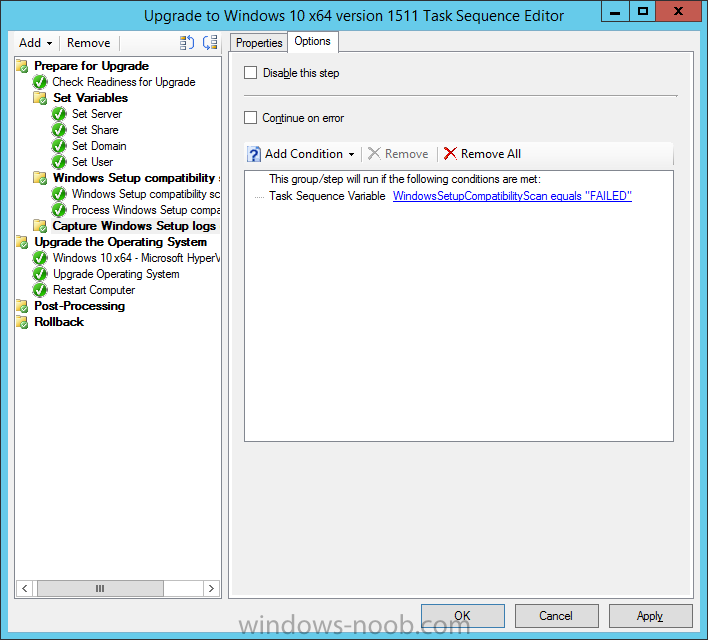The image size is (708, 640).
Task: Select the Post-Processing group
Action: click(79, 306)
